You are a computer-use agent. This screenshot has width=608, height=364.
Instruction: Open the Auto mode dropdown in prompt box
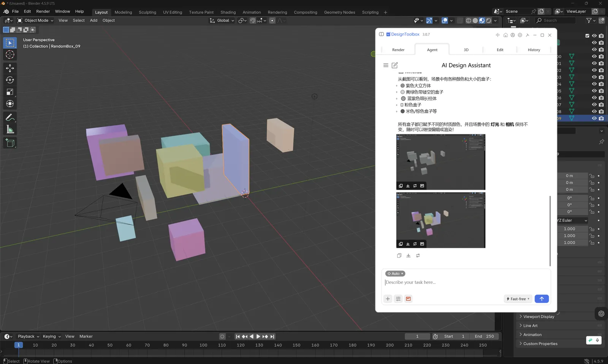click(x=395, y=274)
